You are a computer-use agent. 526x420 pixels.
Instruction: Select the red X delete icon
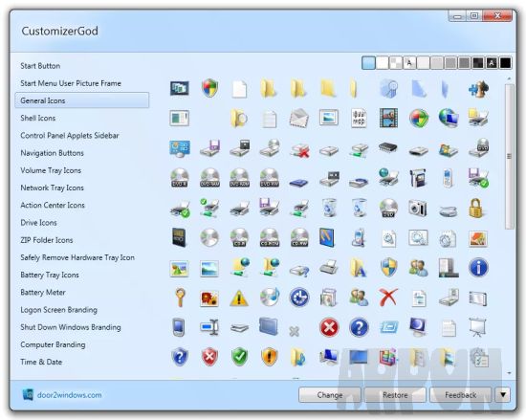[388, 298]
